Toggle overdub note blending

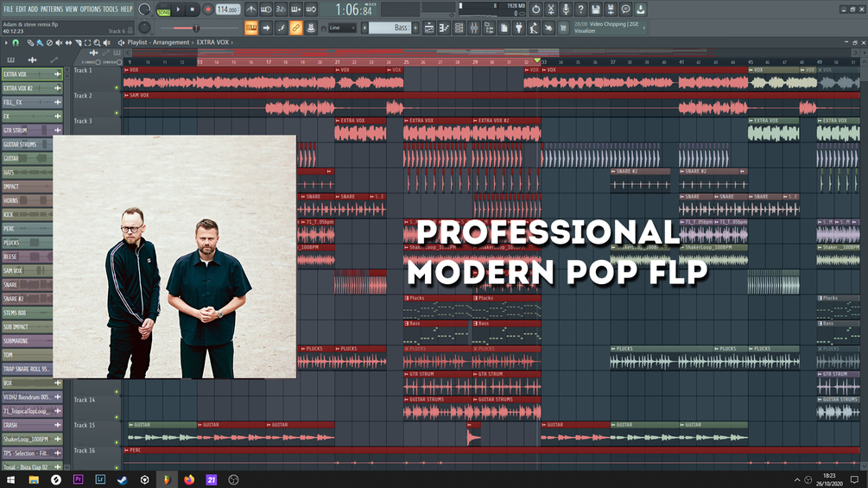pos(295,10)
